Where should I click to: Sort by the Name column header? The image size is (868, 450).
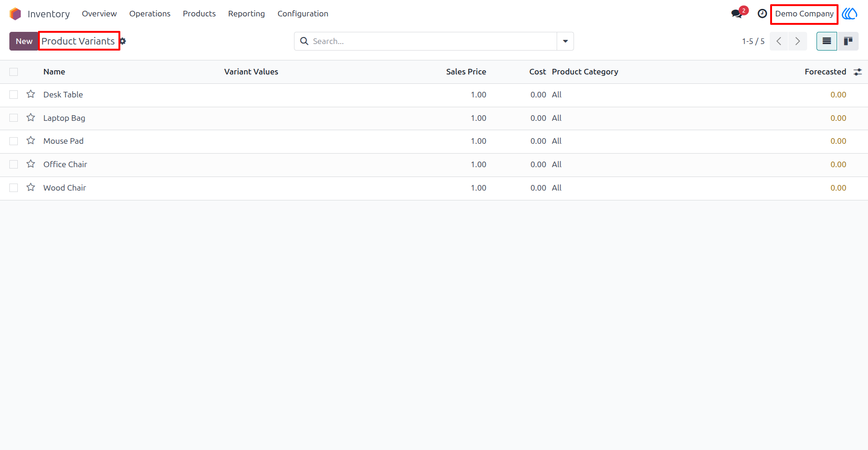click(x=54, y=72)
